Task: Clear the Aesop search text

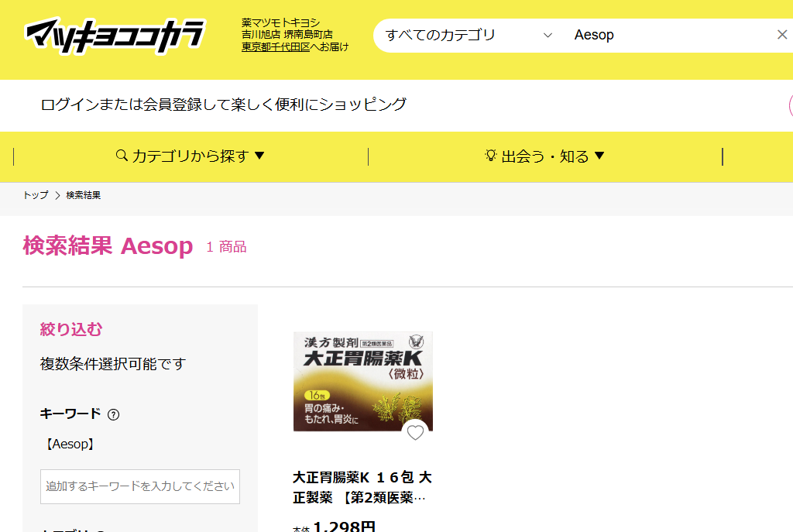Action: tap(782, 34)
